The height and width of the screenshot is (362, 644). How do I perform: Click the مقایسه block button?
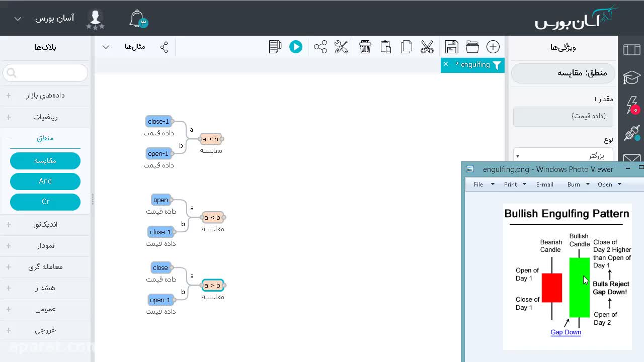45,161
